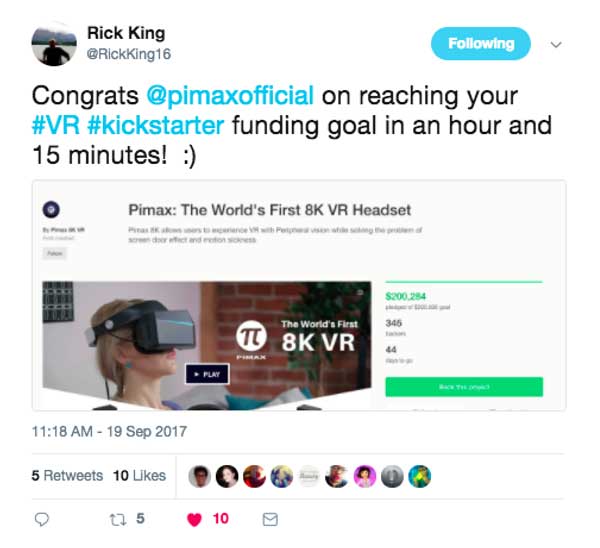Viewport: 600px width, 548px height.
Task: Click the reply speech bubble icon
Action: [x=42, y=519]
